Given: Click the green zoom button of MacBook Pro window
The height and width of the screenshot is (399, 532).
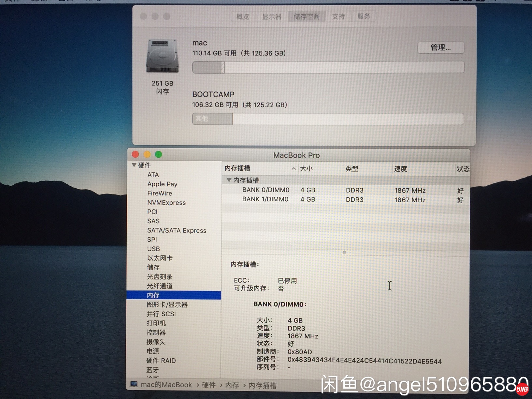Looking at the screenshot, I should coord(158,154).
